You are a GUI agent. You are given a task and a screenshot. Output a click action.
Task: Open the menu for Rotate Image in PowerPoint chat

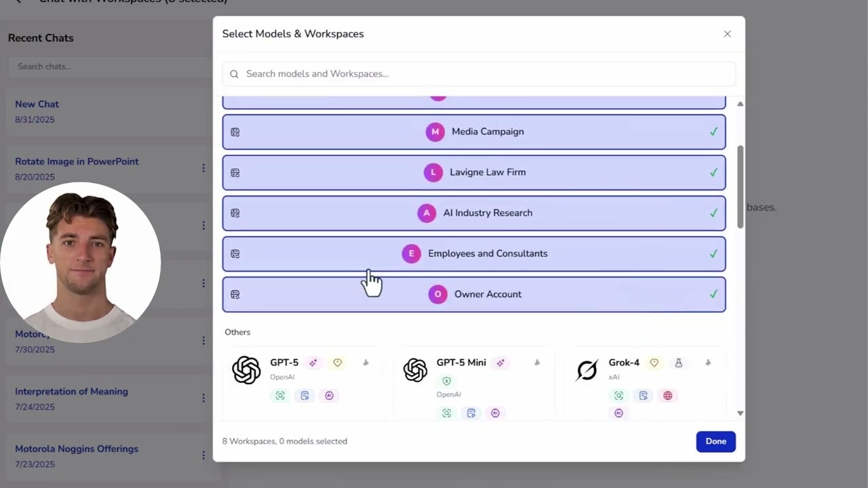203,169
